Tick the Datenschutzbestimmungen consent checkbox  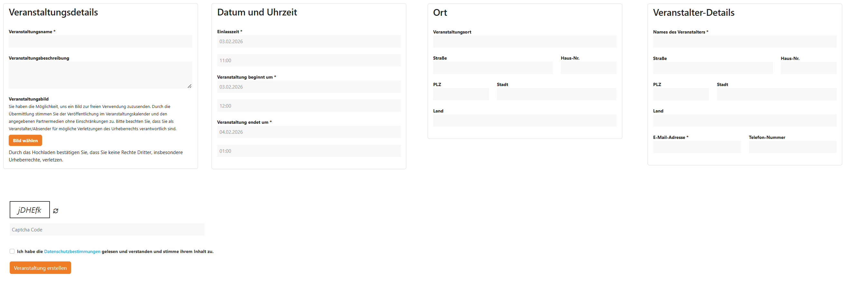tap(12, 251)
